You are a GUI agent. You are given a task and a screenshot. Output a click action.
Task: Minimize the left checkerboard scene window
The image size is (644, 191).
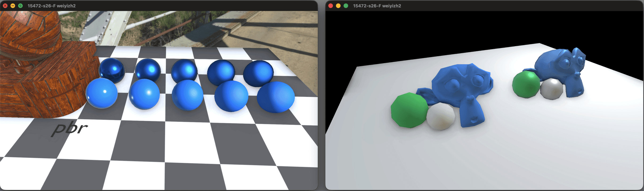tap(13, 6)
